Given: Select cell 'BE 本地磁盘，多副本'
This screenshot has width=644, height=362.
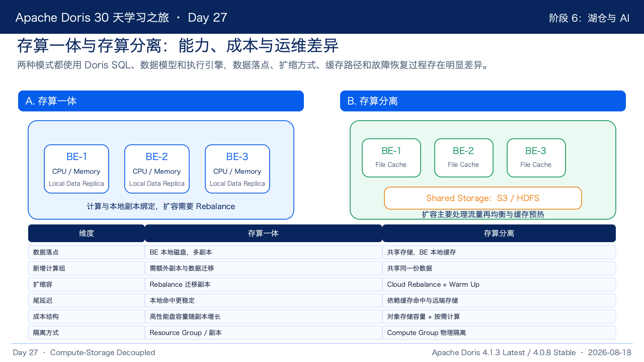Looking at the screenshot, I should pos(264,252).
